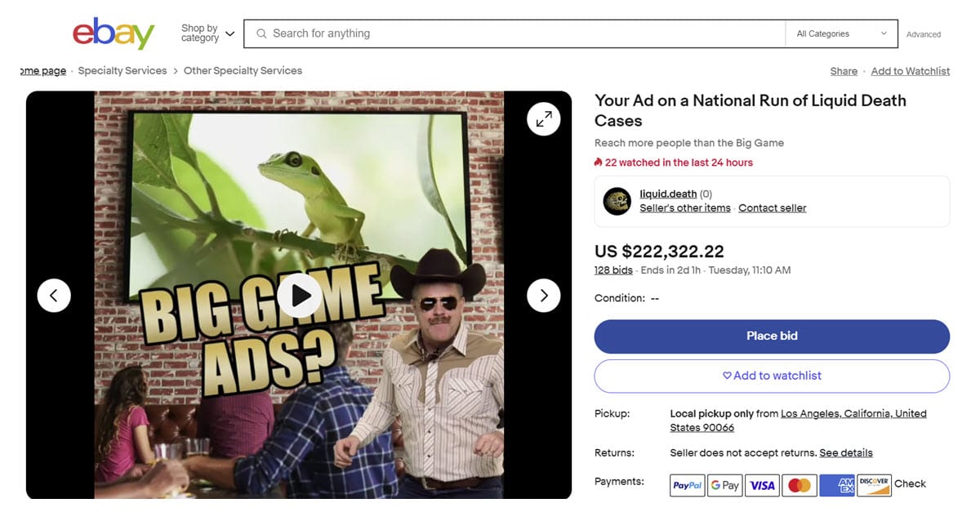Click the Contact seller link
Image resolution: width=980 pixels, height=512 pixels.
772,208
